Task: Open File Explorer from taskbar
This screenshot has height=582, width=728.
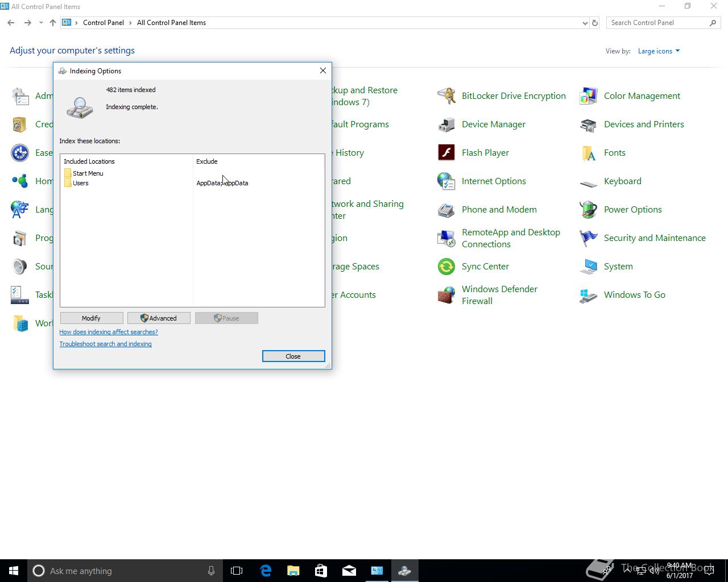Action: click(x=293, y=571)
